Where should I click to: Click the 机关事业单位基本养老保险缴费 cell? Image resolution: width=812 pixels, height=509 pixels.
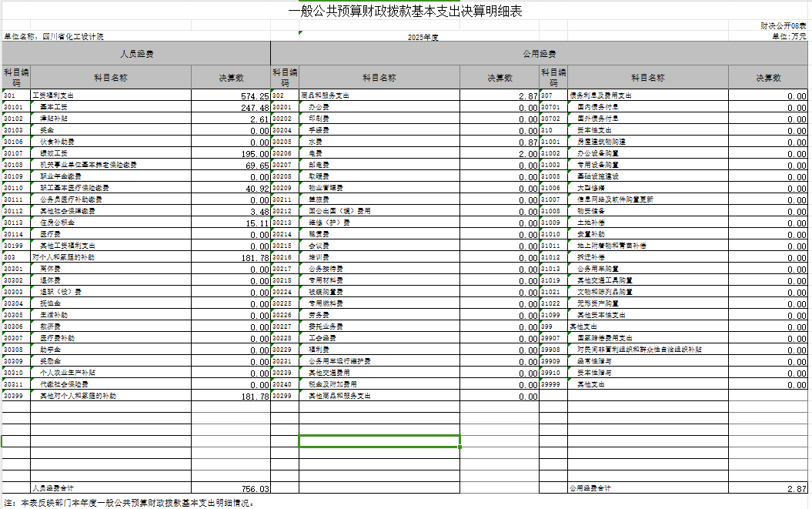click(111, 165)
